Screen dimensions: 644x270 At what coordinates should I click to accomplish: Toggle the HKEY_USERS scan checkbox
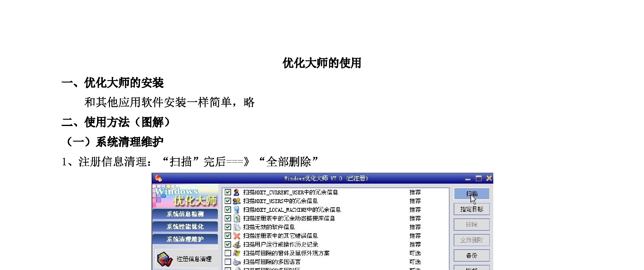click(x=228, y=201)
